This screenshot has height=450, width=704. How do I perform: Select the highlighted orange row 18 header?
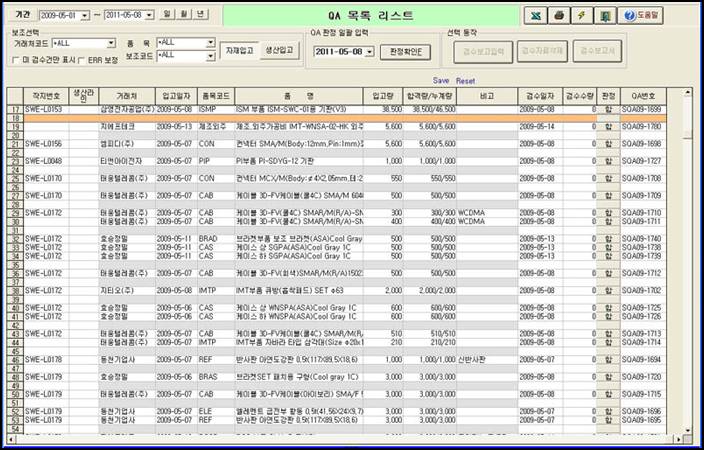point(16,119)
